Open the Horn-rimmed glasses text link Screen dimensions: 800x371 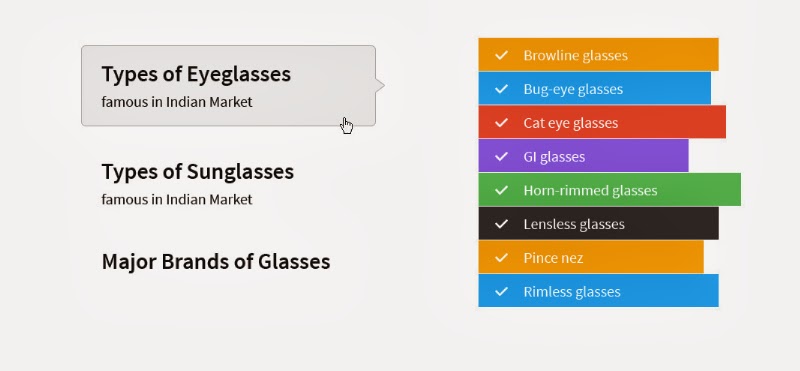click(x=590, y=190)
